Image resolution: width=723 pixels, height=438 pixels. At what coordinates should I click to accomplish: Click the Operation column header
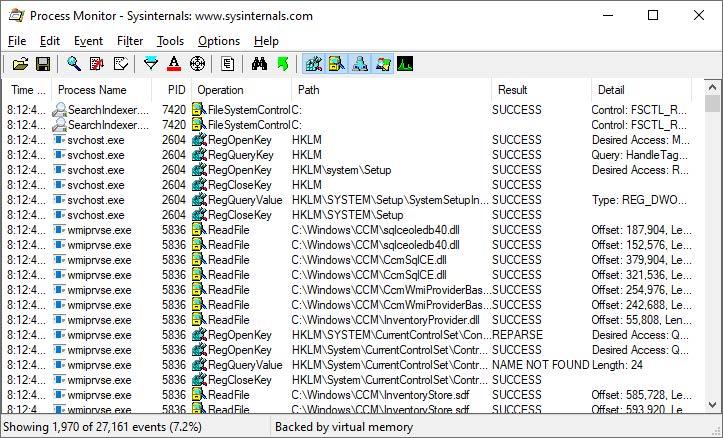(x=241, y=90)
